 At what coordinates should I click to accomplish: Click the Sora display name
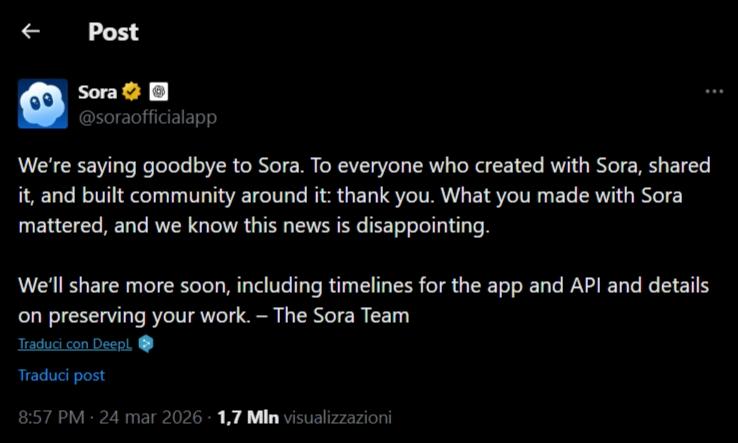point(97,92)
